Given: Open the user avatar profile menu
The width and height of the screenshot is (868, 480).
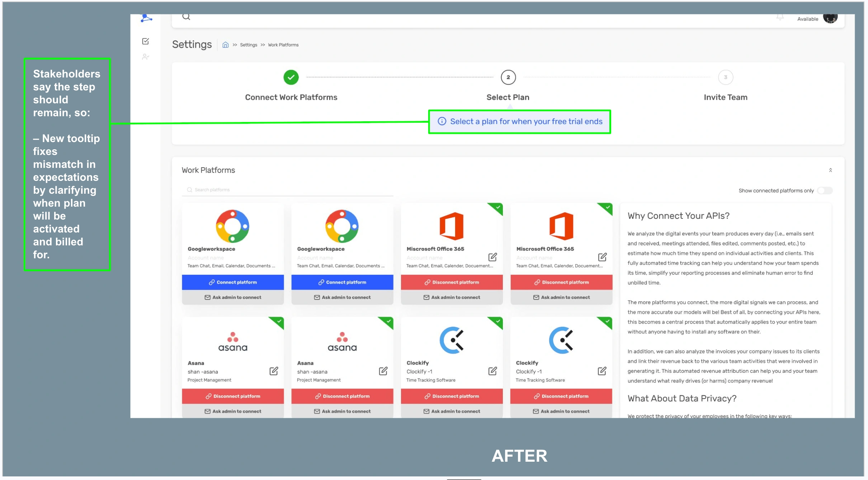Looking at the screenshot, I should click(830, 18).
